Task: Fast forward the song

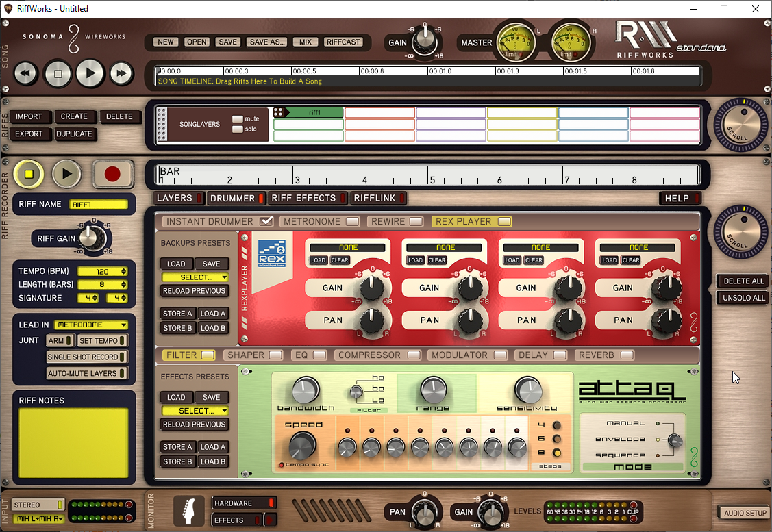Action: click(x=121, y=74)
